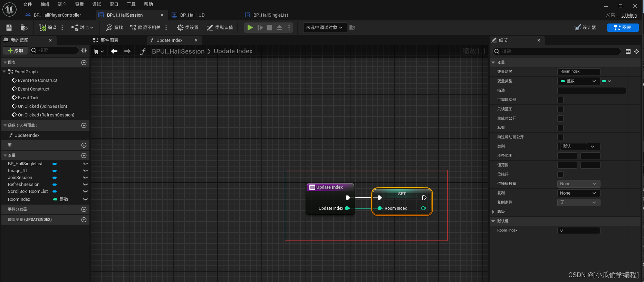
Task: Click the Eject playback button
Action: 279,28
